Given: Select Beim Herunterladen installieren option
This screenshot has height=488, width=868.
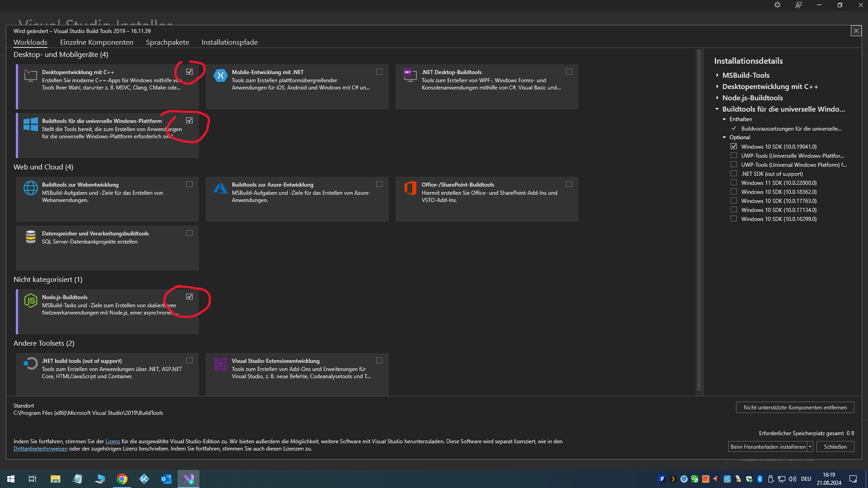Looking at the screenshot, I should 768,447.
